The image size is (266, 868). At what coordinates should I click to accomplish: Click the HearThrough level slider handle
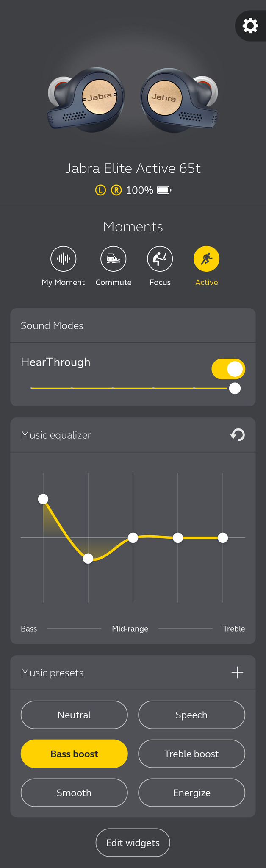coord(235,388)
